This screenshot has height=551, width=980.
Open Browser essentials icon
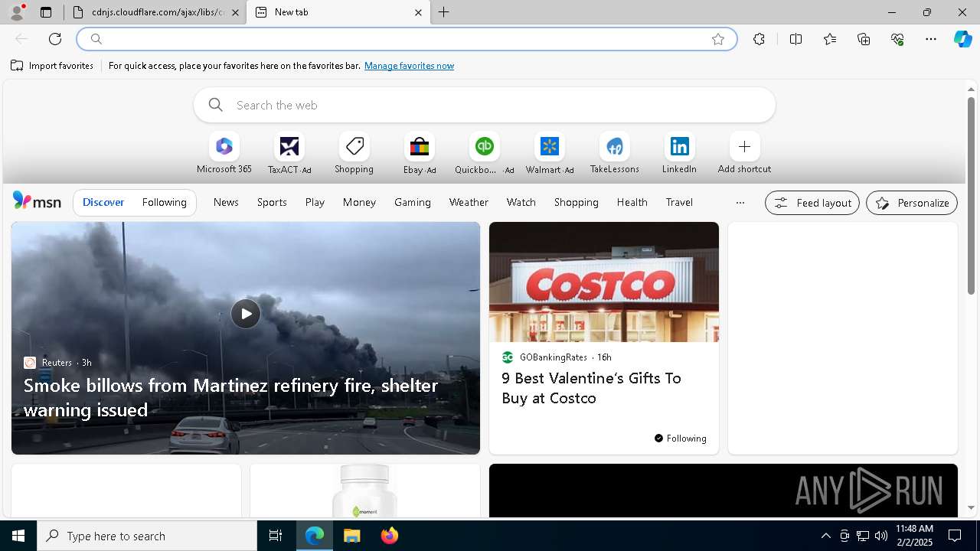coord(897,39)
